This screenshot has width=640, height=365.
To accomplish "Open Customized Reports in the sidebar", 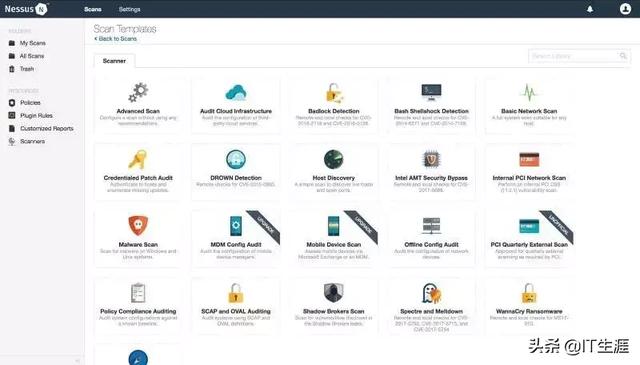I will 47,129.
